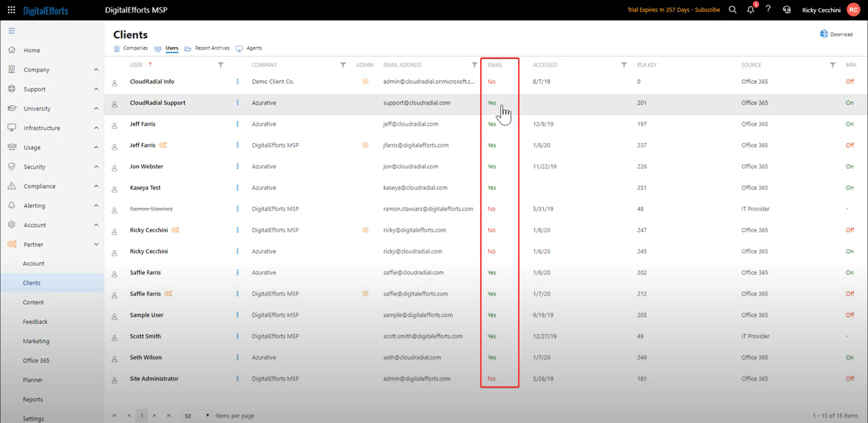Open Marketing under Partner

36,341
